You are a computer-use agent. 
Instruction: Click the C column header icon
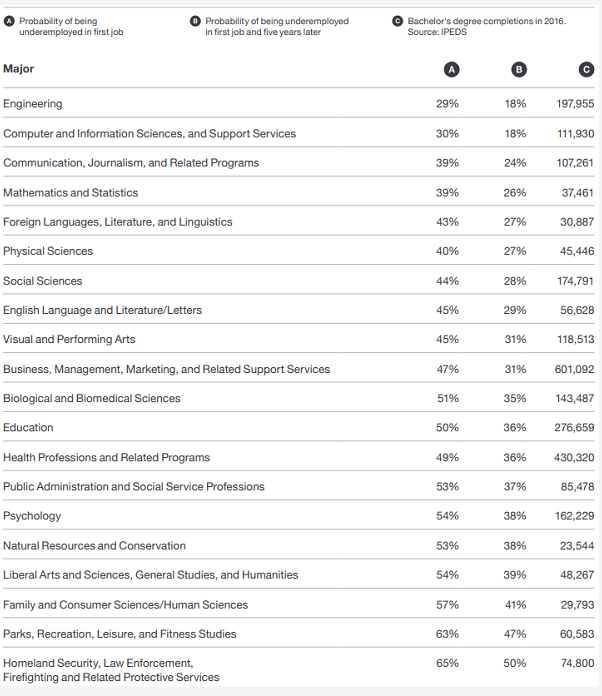(x=586, y=69)
